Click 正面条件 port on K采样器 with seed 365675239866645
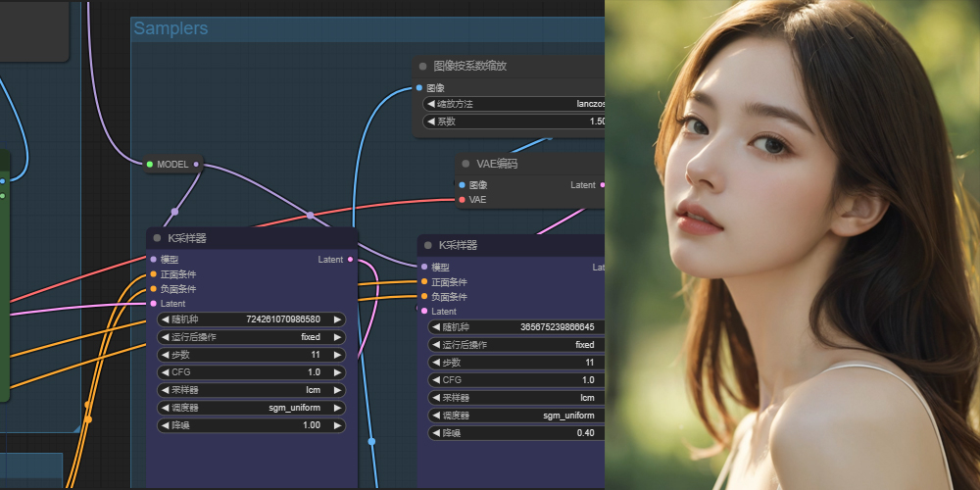Viewport: 980px width, 490px height. click(424, 282)
